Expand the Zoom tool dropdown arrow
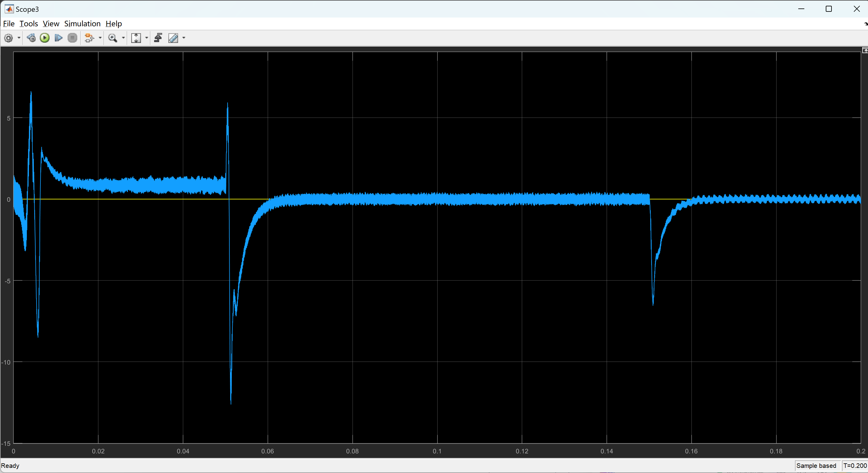 coord(123,38)
